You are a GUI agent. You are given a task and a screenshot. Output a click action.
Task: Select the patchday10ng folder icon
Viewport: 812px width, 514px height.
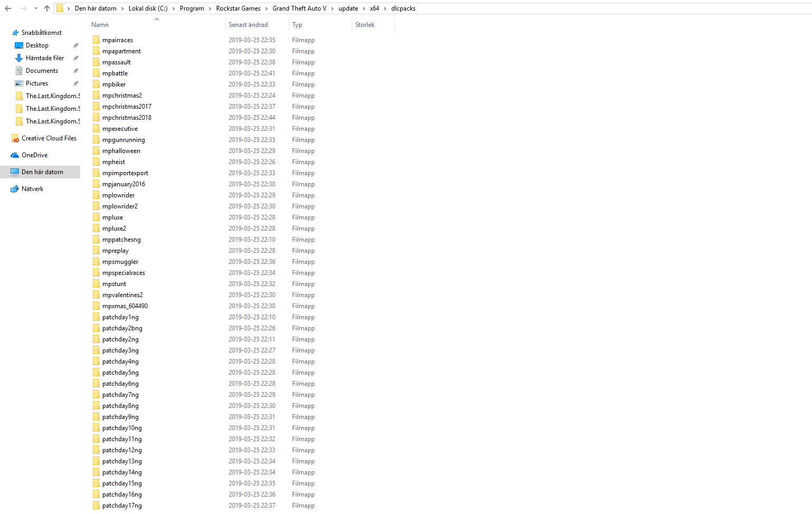point(96,428)
